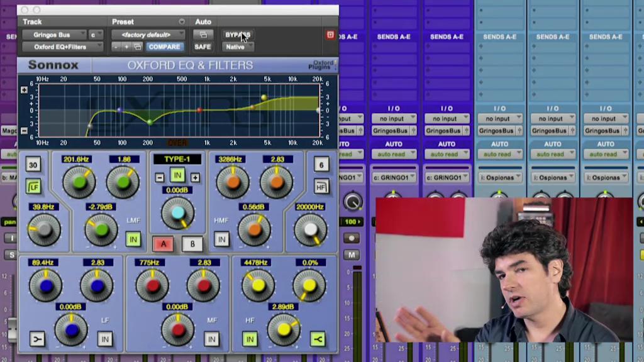Open first 'no input' selector in mixer
The image size is (644, 362).
(394, 119)
